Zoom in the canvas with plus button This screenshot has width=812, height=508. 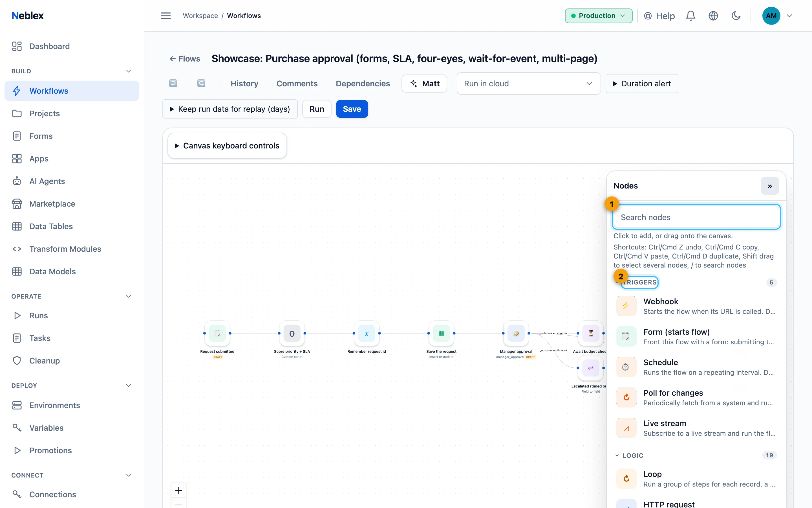click(x=179, y=491)
